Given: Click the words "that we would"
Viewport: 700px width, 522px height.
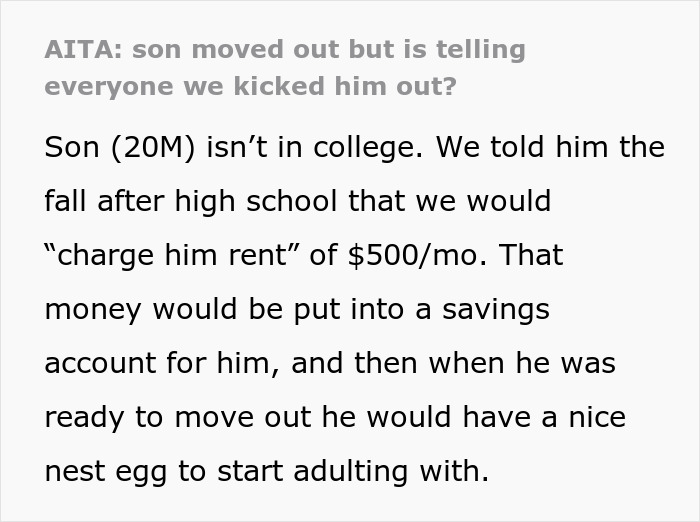Looking at the screenshot, I should pyautogui.click(x=451, y=202).
